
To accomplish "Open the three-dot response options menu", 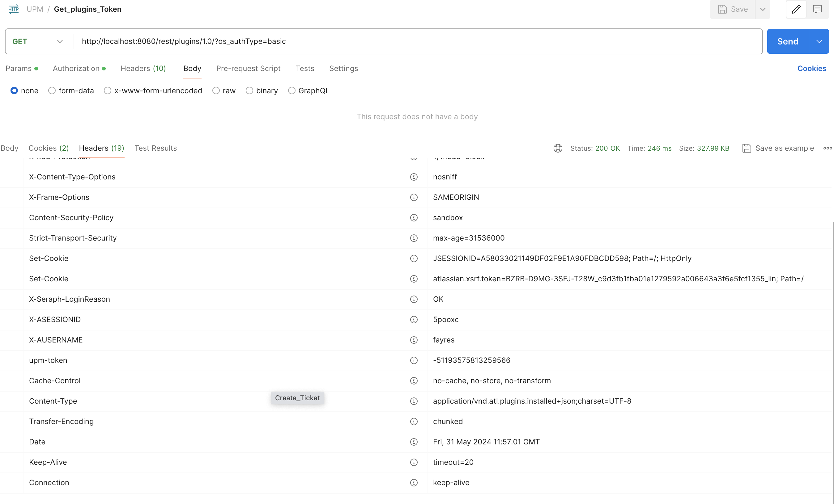I will coord(828,148).
